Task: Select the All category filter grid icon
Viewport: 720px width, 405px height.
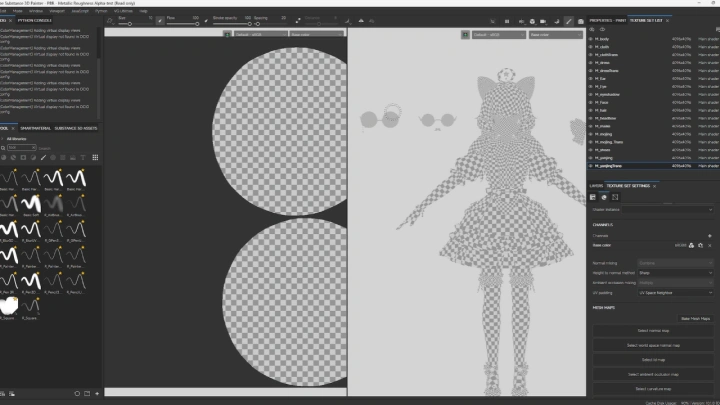Action: coord(95,158)
